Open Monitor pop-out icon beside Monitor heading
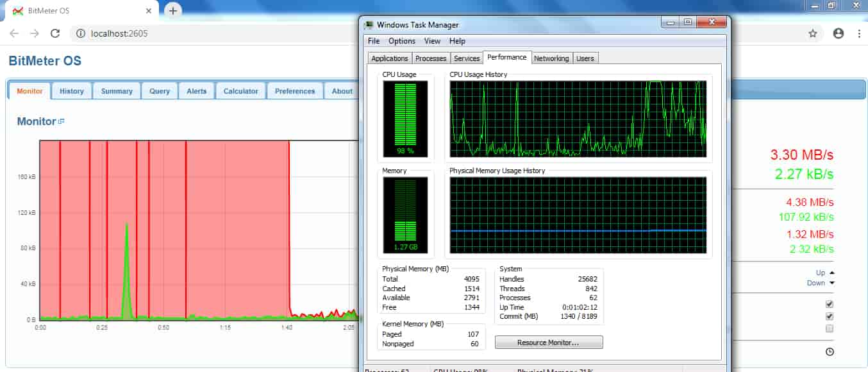 coord(62,121)
